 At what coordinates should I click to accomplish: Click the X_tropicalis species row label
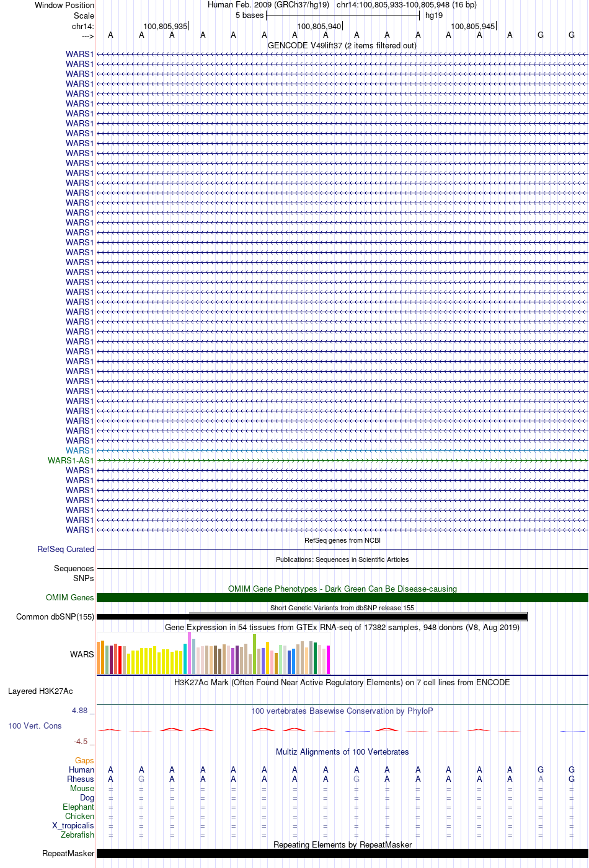[73, 825]
